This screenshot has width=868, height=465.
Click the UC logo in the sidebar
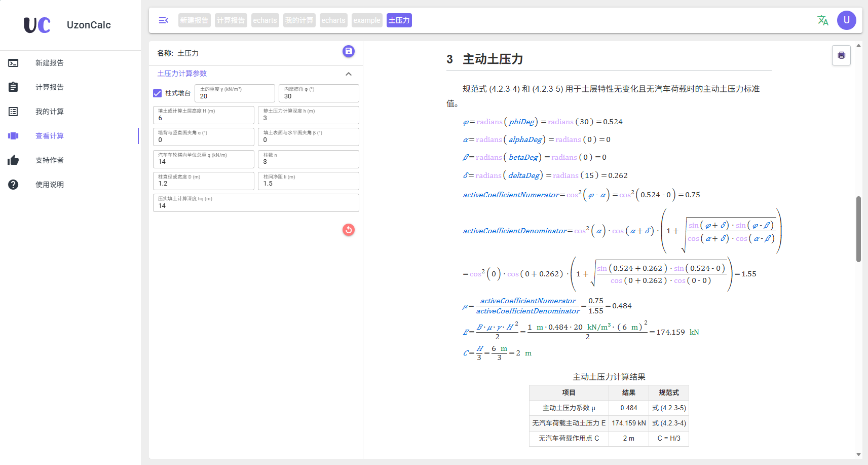tap(37, 25)
